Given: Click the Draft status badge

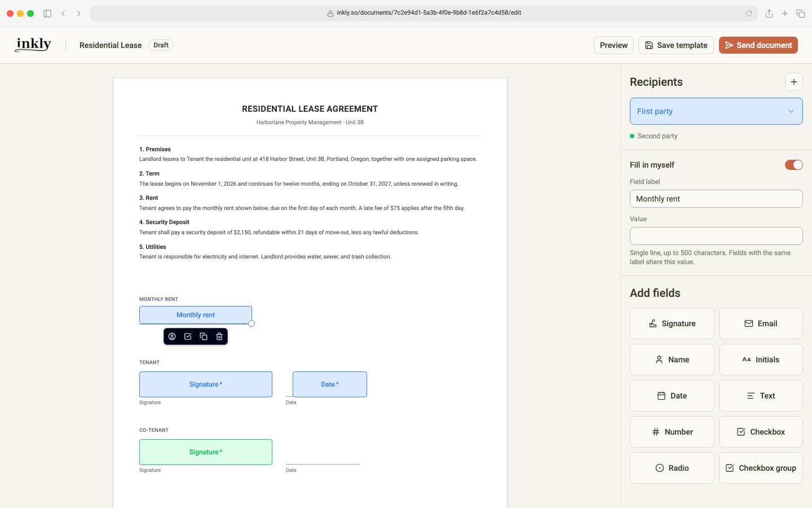Looking at the screenshot, I should [x=161, y=45].
